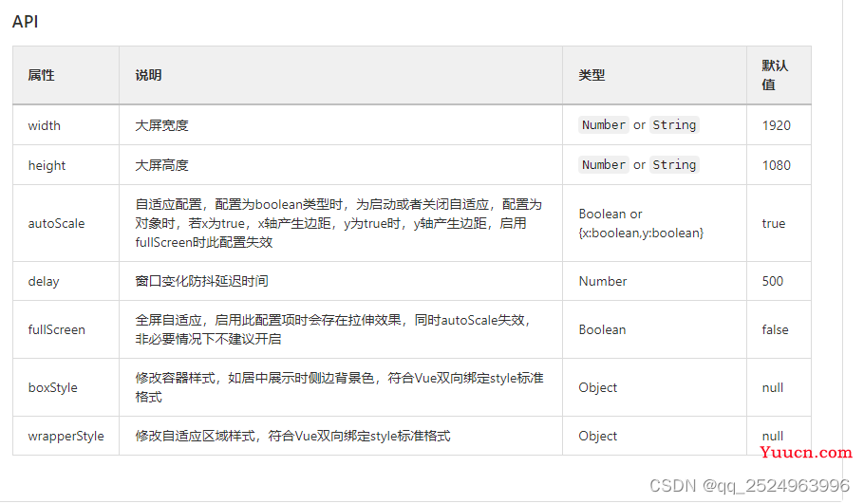
Task: Select the width property name cell
Action: (45, 125)
